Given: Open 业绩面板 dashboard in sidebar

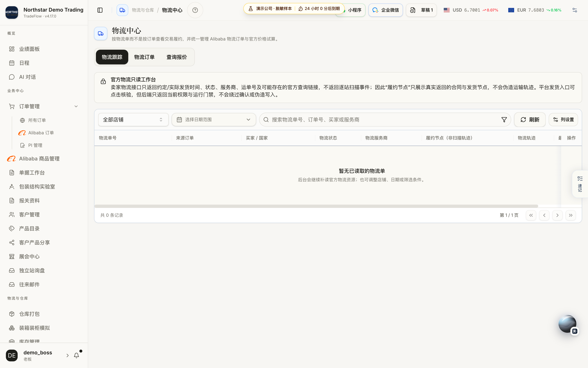Looking at the screenshot, I should tap(44, 49).
